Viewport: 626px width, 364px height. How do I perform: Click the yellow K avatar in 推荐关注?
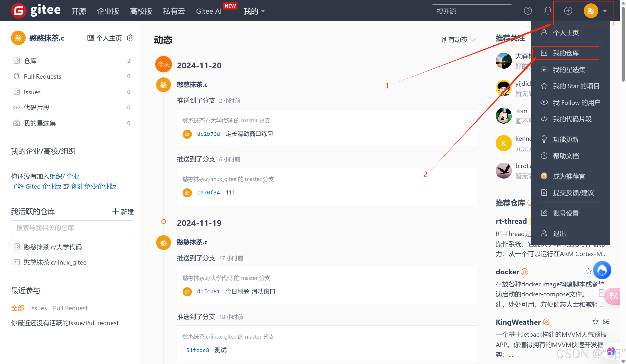503,143
